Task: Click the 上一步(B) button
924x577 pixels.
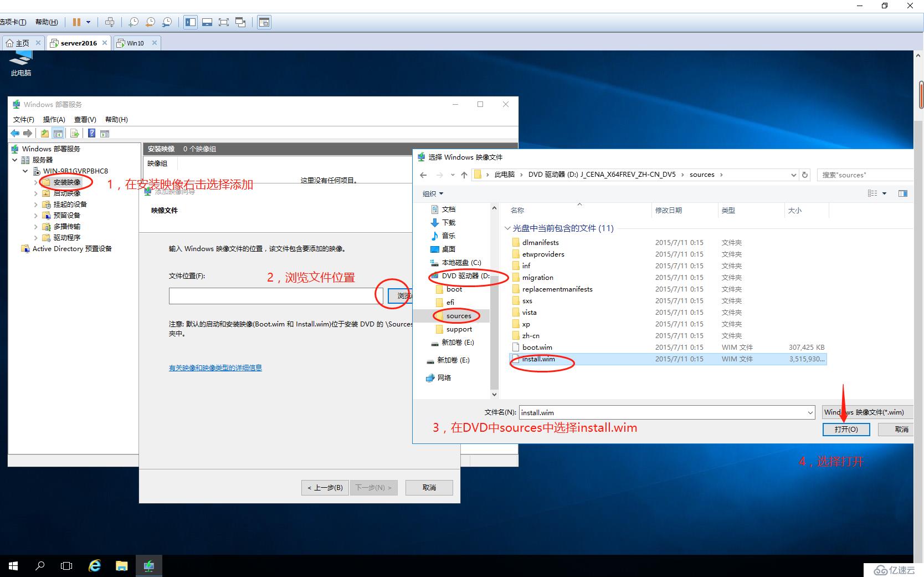Action: 325,487
